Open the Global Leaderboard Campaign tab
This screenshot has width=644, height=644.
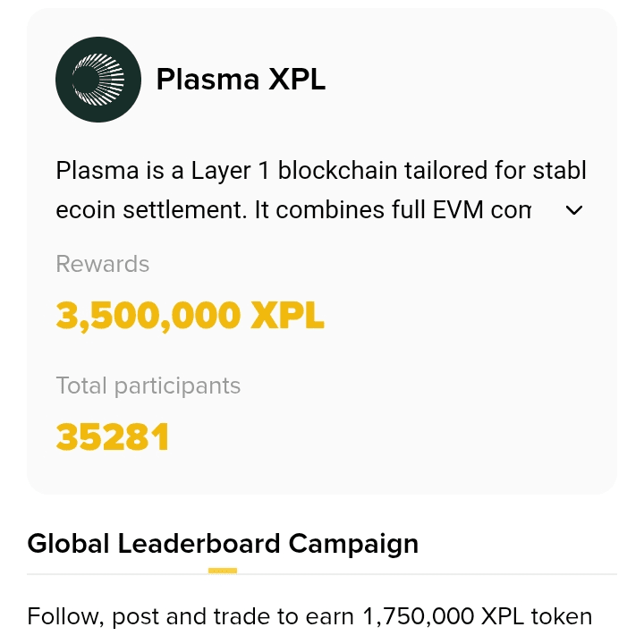click(223, 544)
